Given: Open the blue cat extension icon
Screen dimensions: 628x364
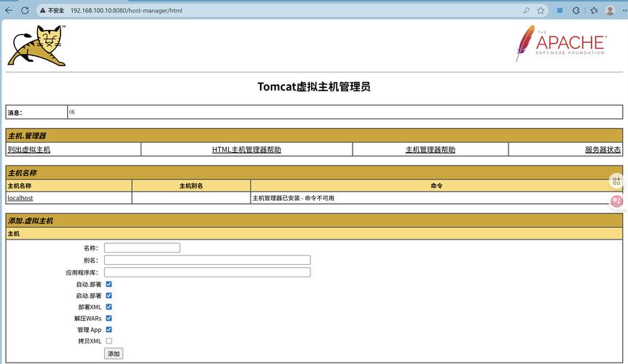Looking at the screenshot, I should tap(560, 10).
